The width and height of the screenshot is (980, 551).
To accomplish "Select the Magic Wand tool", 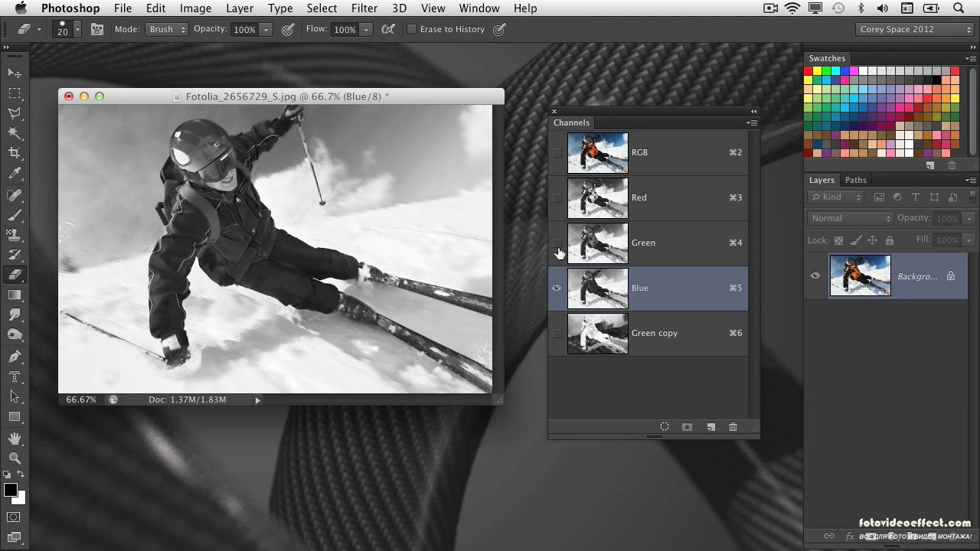I will coord(15,133).
